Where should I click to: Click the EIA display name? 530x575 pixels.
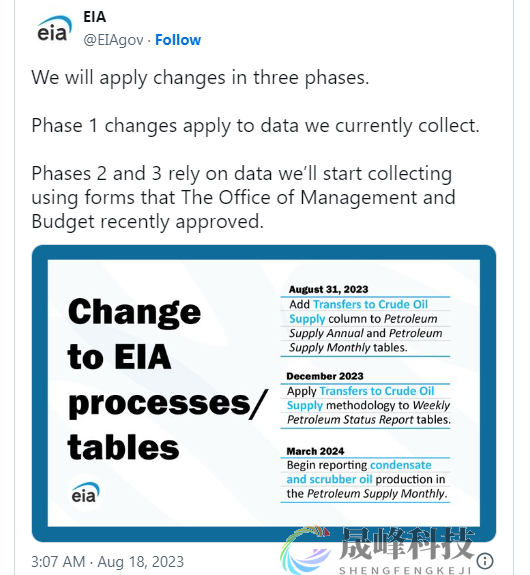click(95, 17)
